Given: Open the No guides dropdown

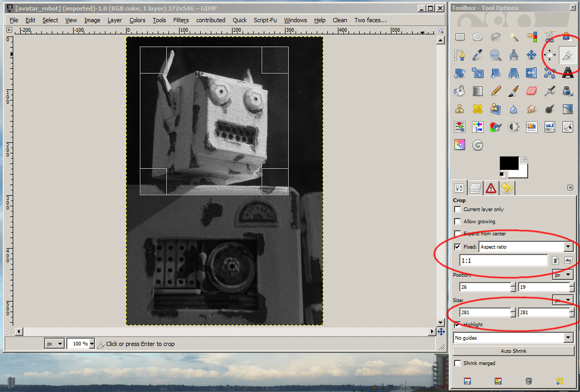Looking at the screenshot, I should 513,338.
